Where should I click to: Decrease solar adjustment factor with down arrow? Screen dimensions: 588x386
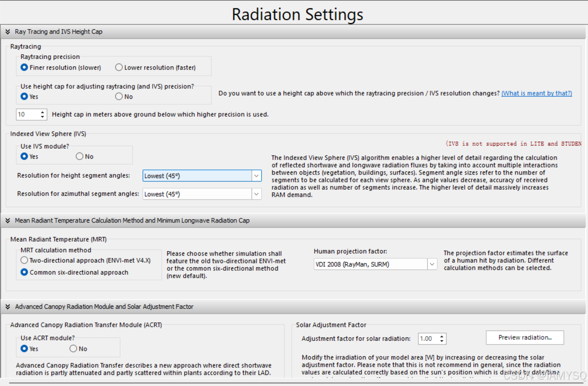pyautogui.click(x=442, y=341)
